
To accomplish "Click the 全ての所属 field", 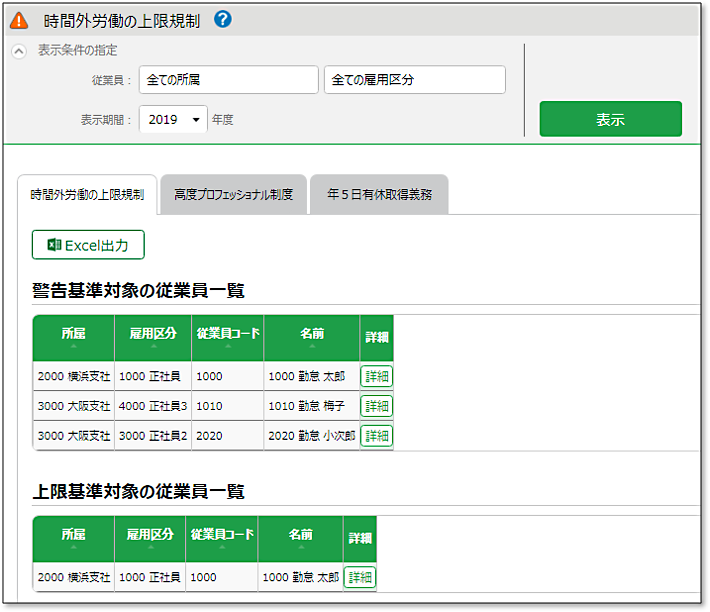I will point(229,80).
